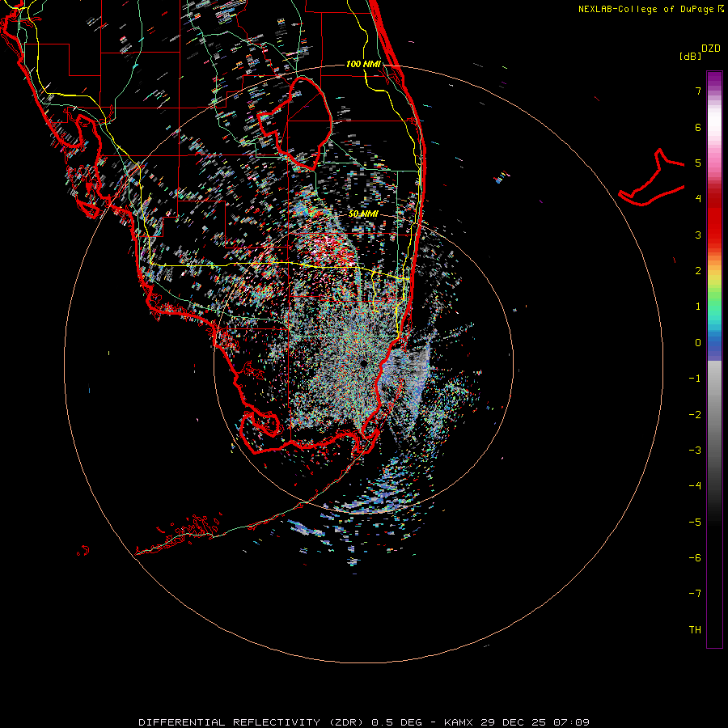Click the -2 tick label on the scale
Screen dimensions: 728x728
point(695,415)
